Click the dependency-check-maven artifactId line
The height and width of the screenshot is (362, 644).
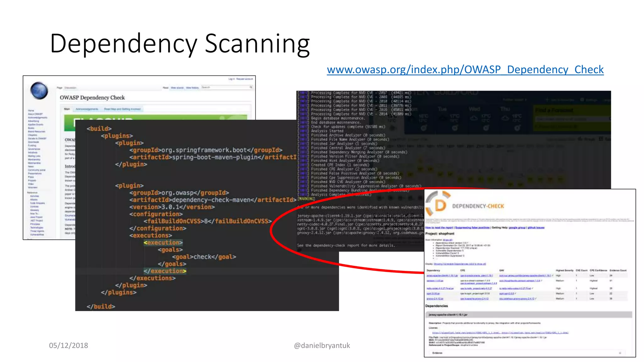(x=213, y=200)
